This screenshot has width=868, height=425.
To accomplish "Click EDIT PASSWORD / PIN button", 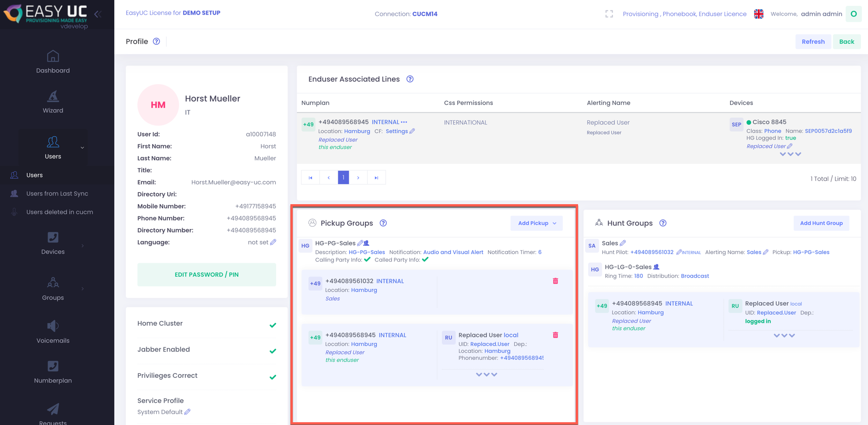I will (x=207, y=274).
